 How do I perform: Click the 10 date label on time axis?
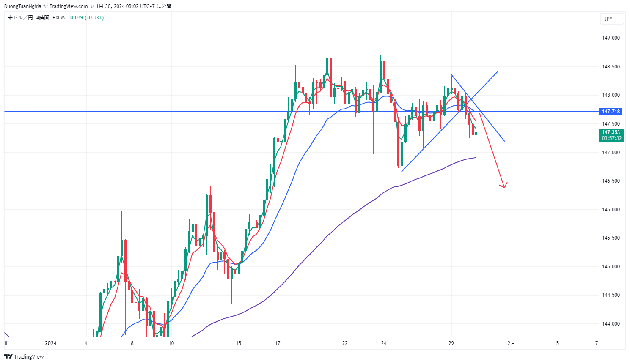(171, 343)
